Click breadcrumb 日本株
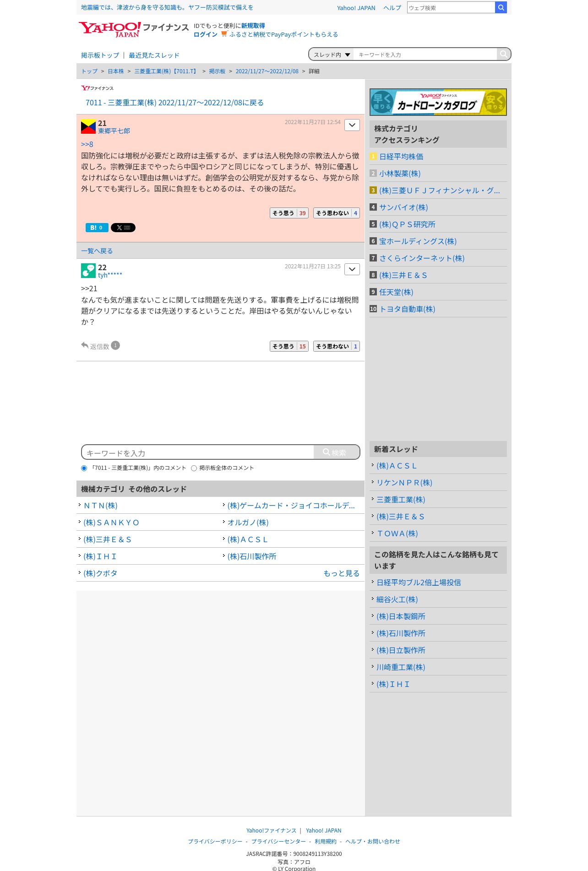588x871 pixels. tap(116, 71)
